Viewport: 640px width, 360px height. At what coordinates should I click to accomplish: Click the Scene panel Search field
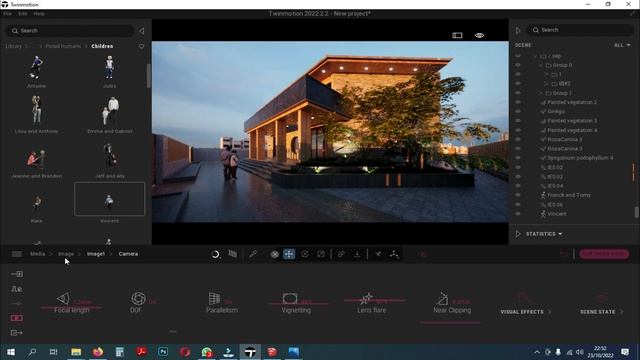(581, 30)
